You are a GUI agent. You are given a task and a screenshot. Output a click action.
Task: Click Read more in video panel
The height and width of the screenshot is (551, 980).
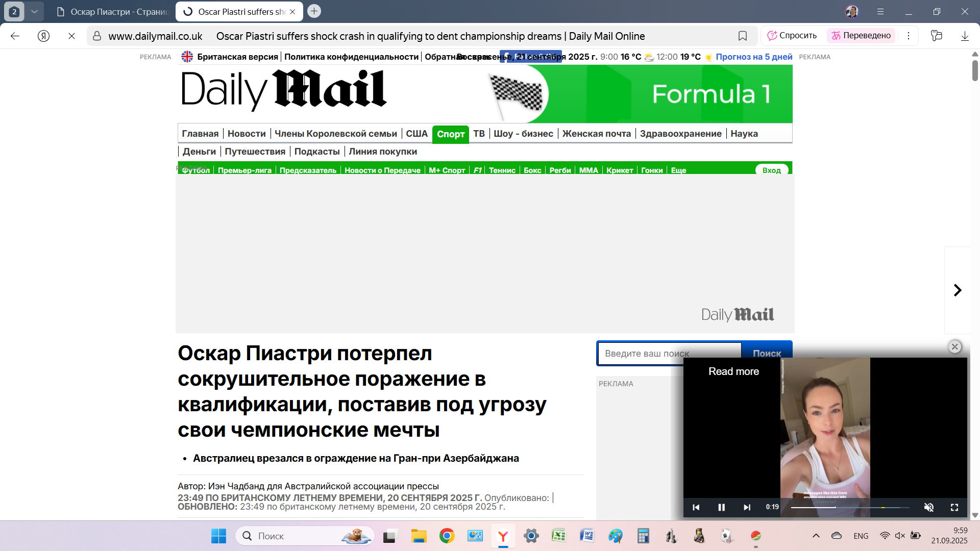733,371
